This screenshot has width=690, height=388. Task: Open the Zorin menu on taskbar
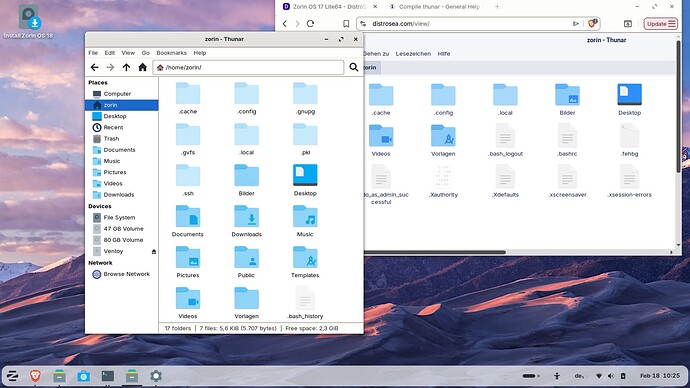pos(12,376)
